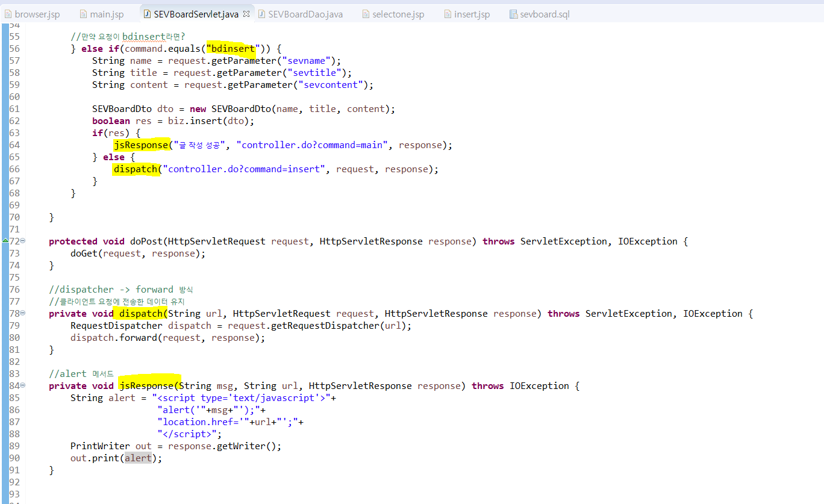Click the SEVBoardDao.java Java file icon
Image resolution: width=824 pixels, height=504 pixels.
(x=261, y=14)
